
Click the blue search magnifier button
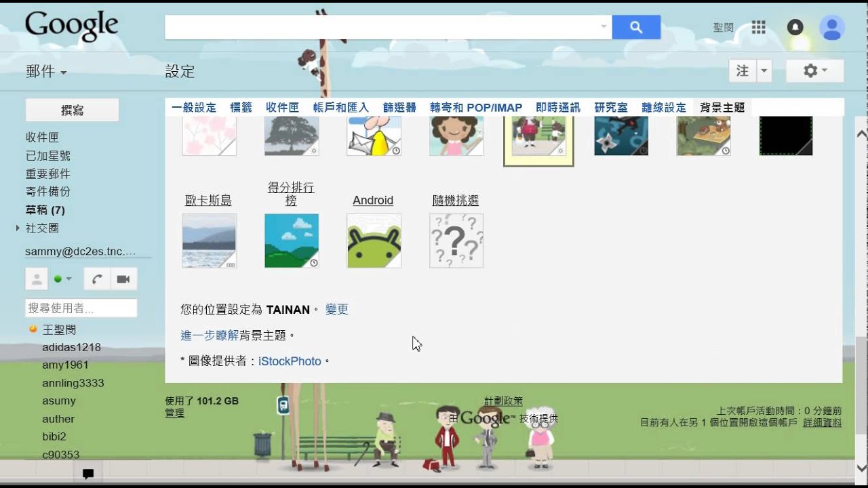636,27
